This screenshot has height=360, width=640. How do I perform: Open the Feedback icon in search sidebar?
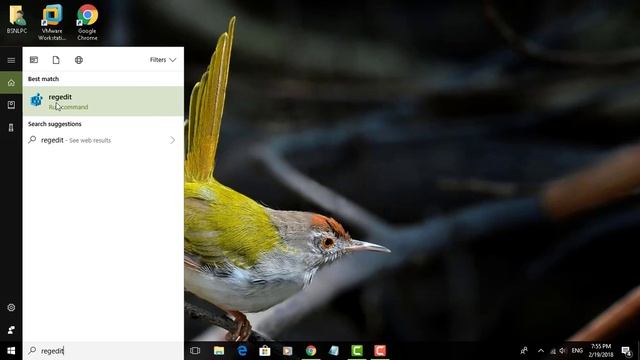[x=11, y=330]
